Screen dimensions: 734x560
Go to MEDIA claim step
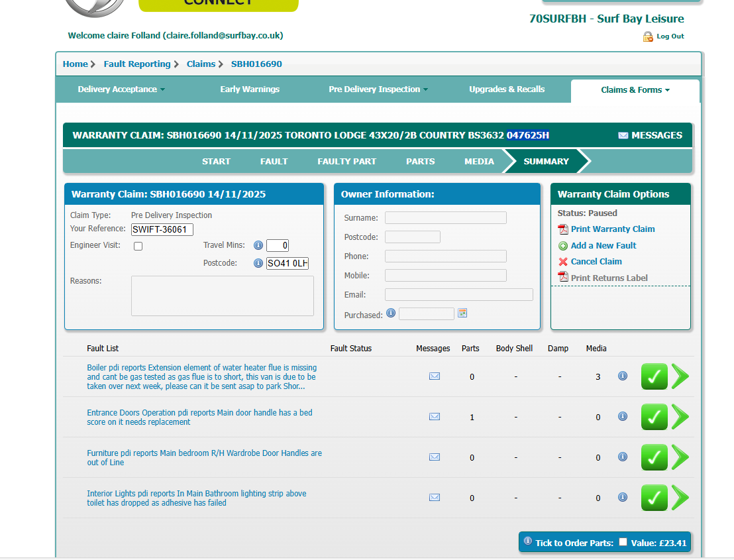[480, 162]
